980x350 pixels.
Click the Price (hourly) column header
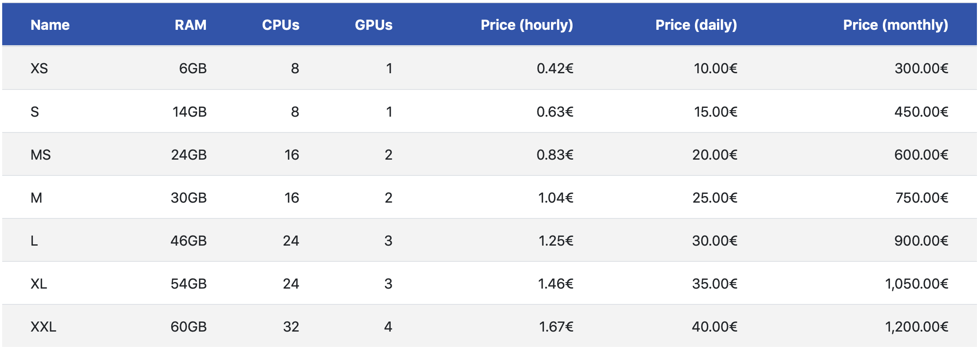click(x=526, y=25)
